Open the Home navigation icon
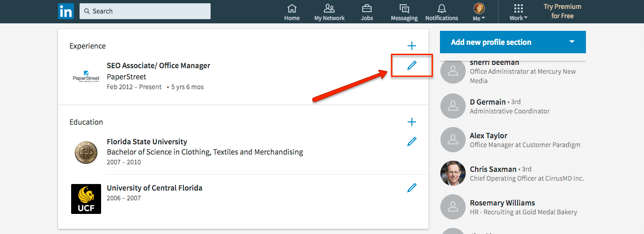Screen dimensions: 644x234 click(x=292, y=13)
